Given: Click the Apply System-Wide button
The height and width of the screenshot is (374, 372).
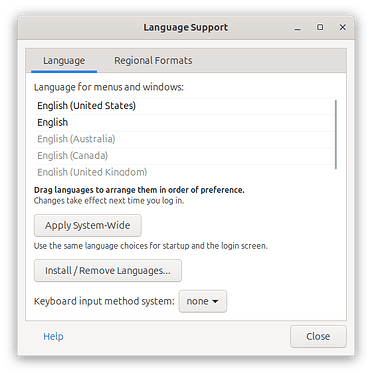Looking at the screenshot, I should coord(88,226).
